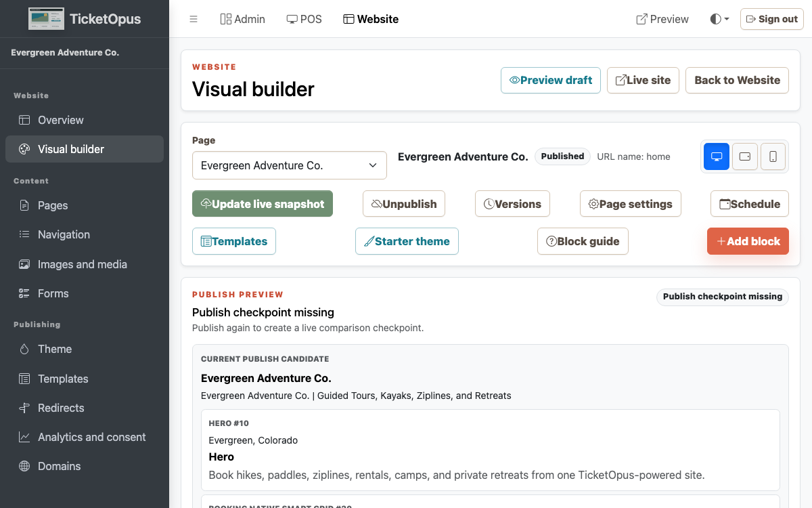Screen dimensions: 812x508
Task: Open Analytics and consent in sidebar
Action: [x=85, y=437]
